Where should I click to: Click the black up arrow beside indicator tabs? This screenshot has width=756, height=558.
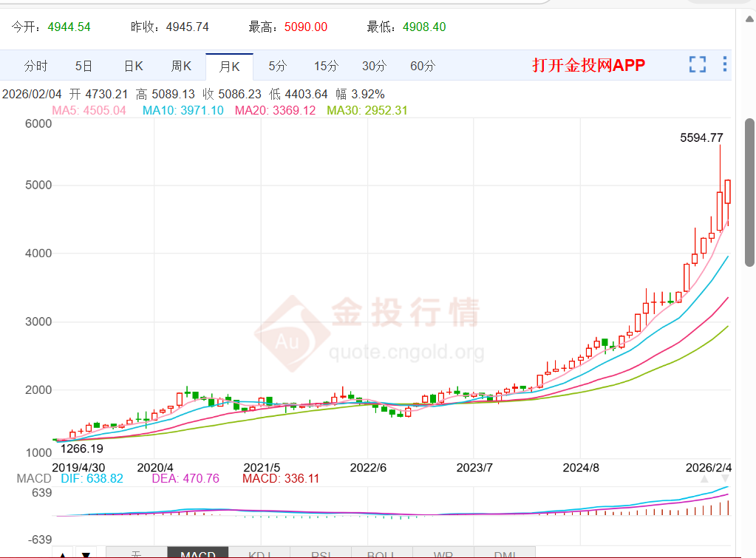tap(63, 554)
